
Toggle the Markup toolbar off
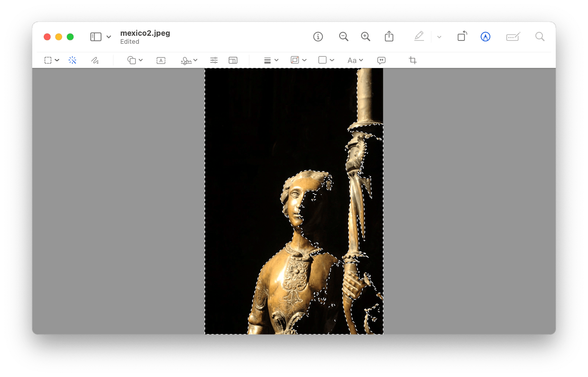pyautogui.click(x=485, y=36)
